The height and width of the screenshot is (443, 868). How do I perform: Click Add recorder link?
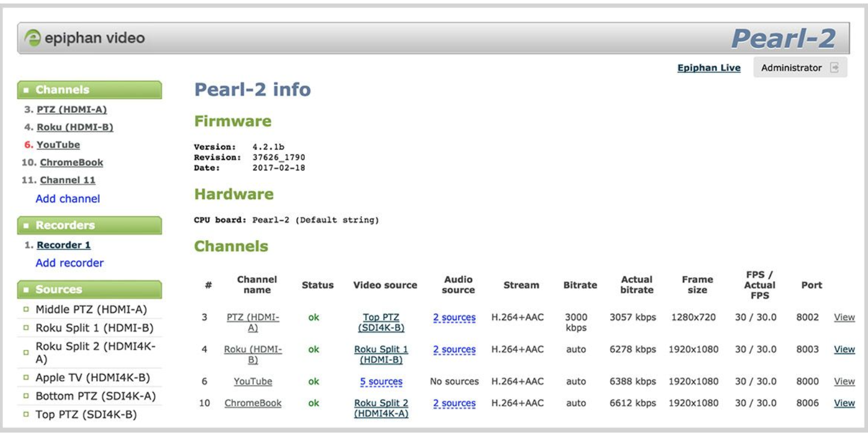[70, 263]
